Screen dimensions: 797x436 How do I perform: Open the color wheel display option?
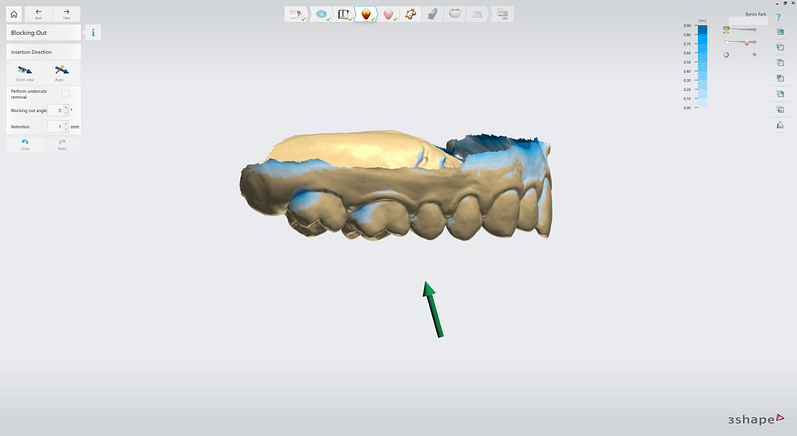click(726, 54)
